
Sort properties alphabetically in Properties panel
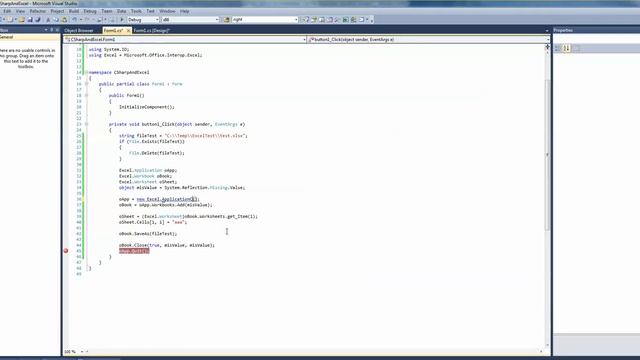tap(567, 48)
